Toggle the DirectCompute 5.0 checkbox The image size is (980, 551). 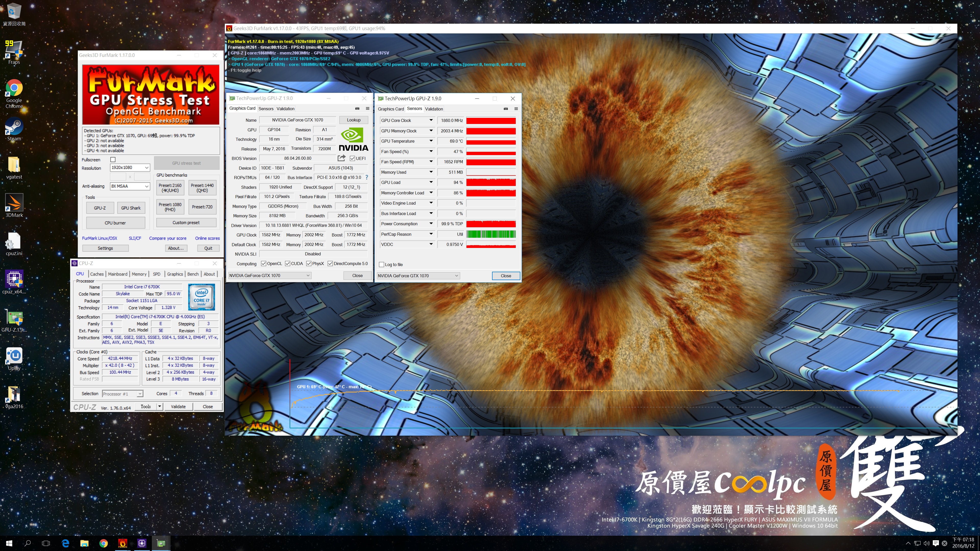point(330,264)
